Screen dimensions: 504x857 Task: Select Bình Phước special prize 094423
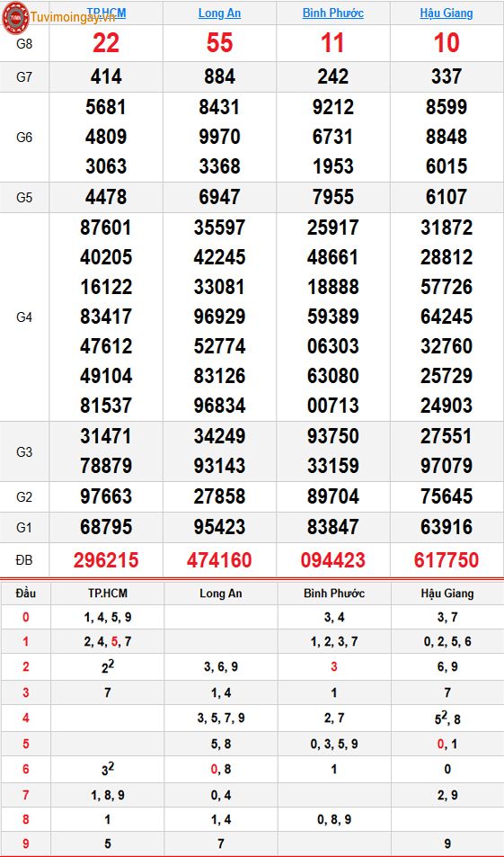pyautogui.click(x=333, y=560)
